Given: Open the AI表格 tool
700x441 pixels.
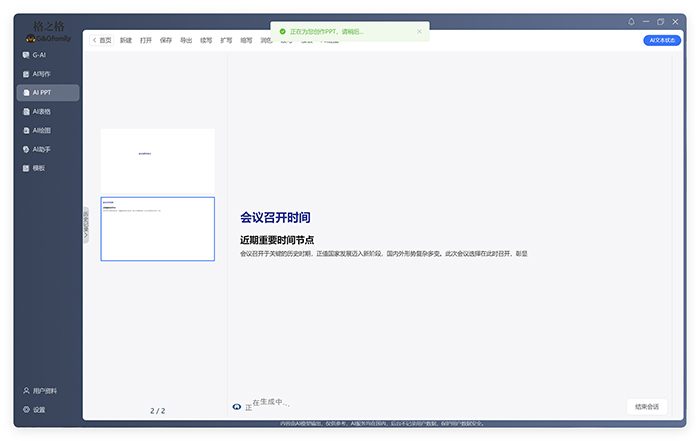Looking at the screenshot, I should [41, 112].
